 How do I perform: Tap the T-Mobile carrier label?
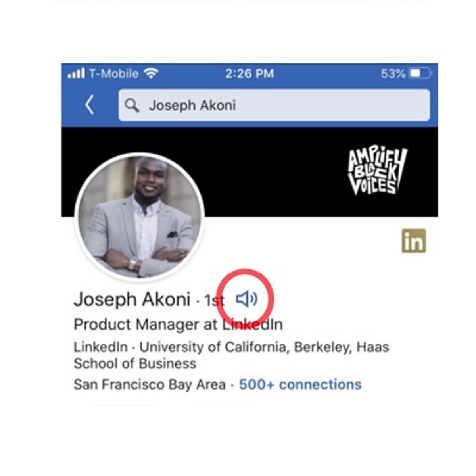click(113, 73)
